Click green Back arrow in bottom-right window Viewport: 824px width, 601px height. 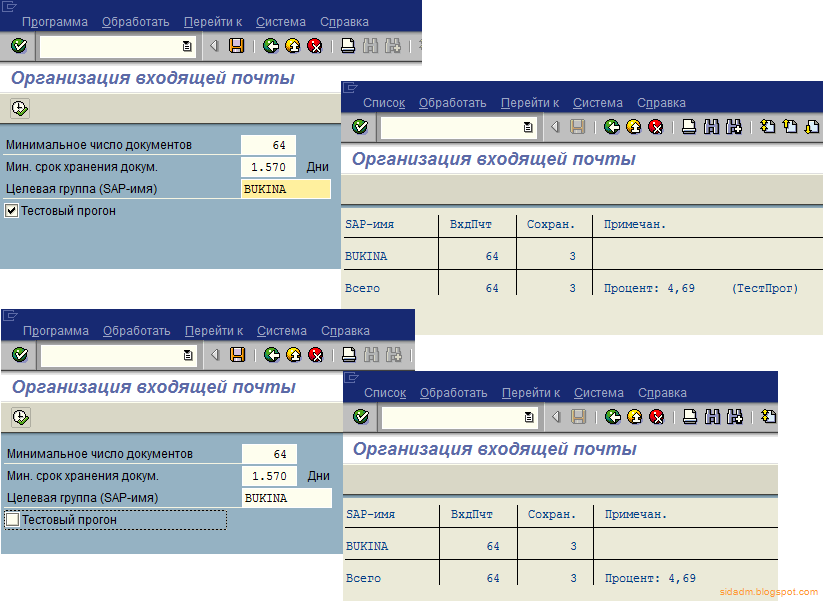(x=613, y=417)
